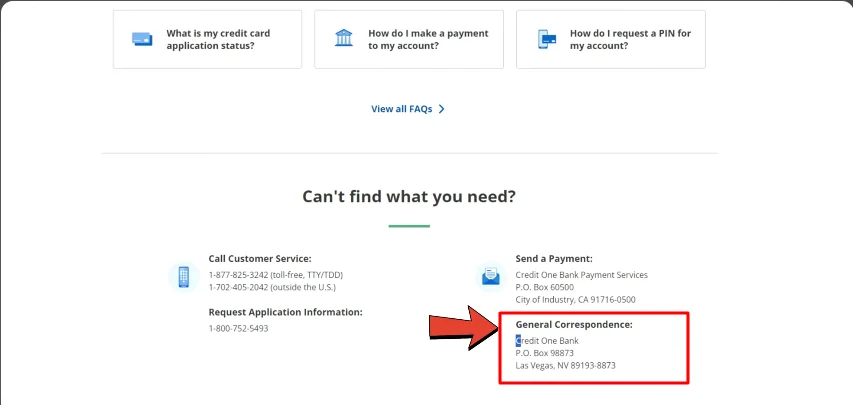Click the 'General Correspondence:' heading
Image resolution: width=853 pixels, height=405 pixels.
(x=574, y=324)
